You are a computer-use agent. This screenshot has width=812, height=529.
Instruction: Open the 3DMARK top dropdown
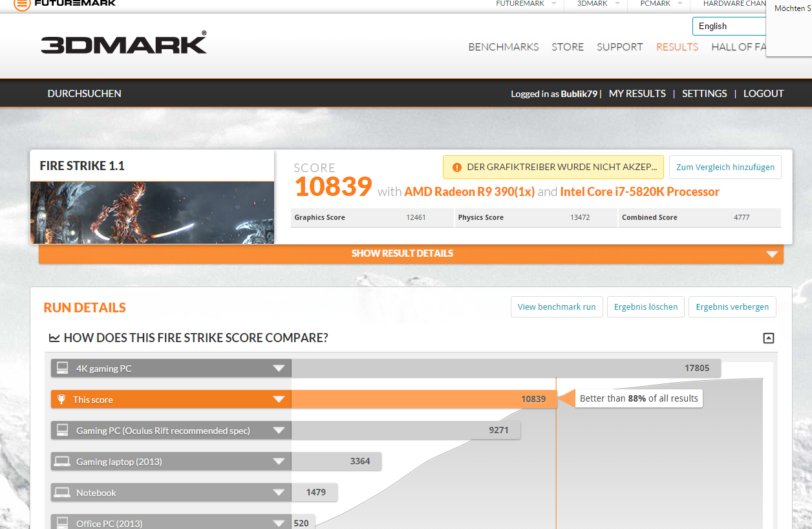598,4
